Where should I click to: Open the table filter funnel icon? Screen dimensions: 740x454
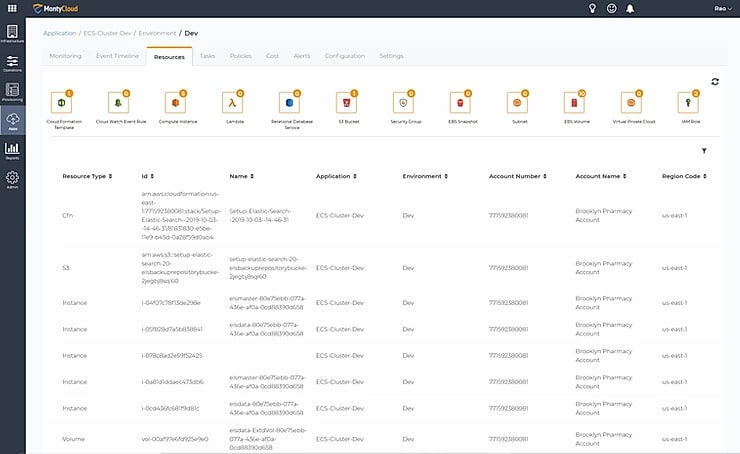click(704, 151)
